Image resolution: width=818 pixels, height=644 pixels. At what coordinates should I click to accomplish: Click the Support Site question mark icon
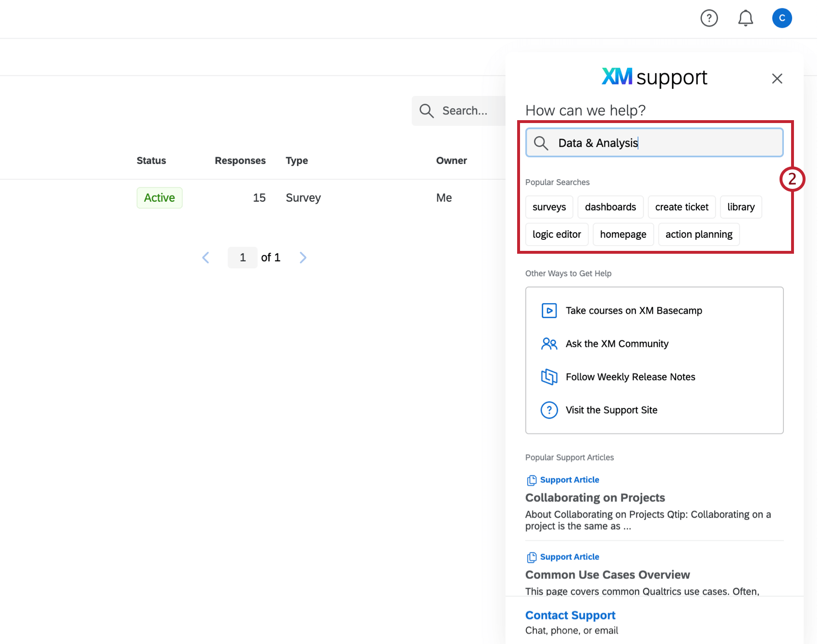(x=549, y=410)
